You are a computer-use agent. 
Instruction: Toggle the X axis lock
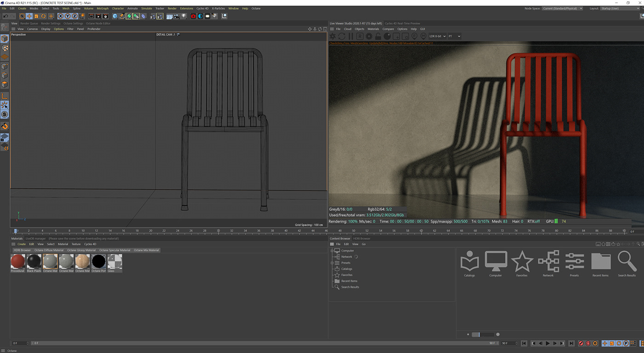tap(60, 16)
